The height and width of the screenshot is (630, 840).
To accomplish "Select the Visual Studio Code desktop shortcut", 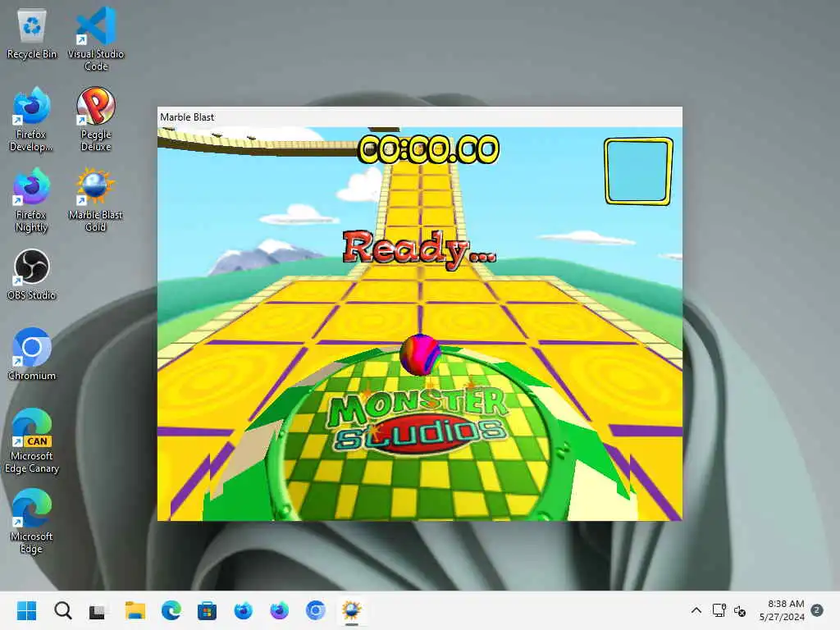I will pyautogui.click(x=96, y=39).
